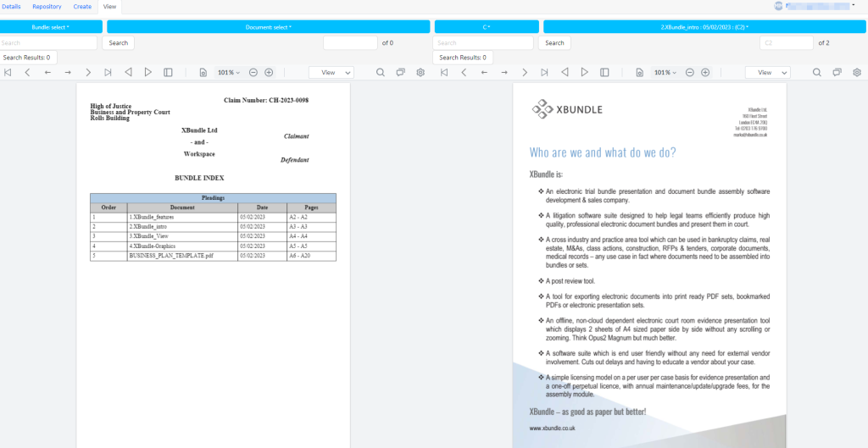Screen dimensions: 868x448
Task: Click right-pointing triangle in Bundle Index pane
Action: [x=147, y=73]
